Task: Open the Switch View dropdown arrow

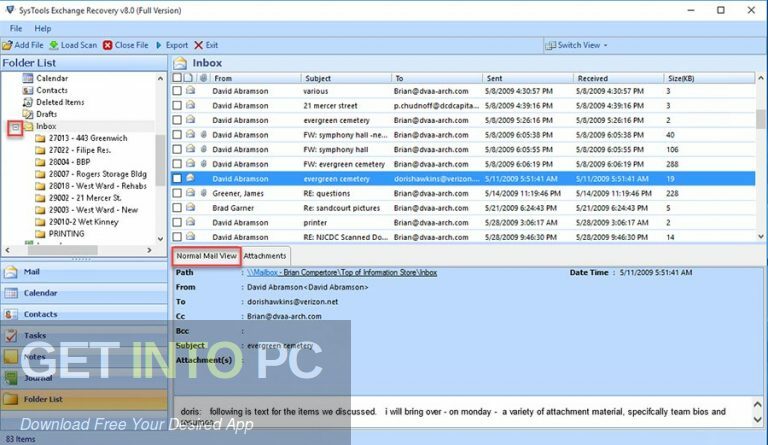Action: [x=606, y=45]
